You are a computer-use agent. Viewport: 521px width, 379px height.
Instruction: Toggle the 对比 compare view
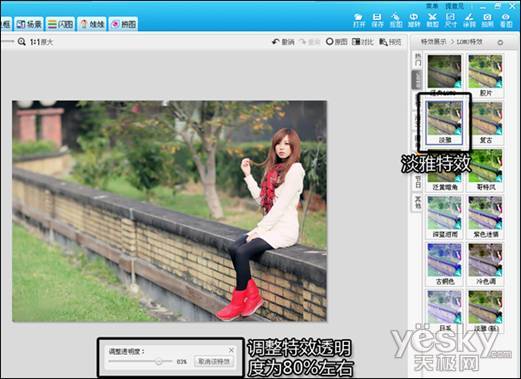click(x=363, y=42)
